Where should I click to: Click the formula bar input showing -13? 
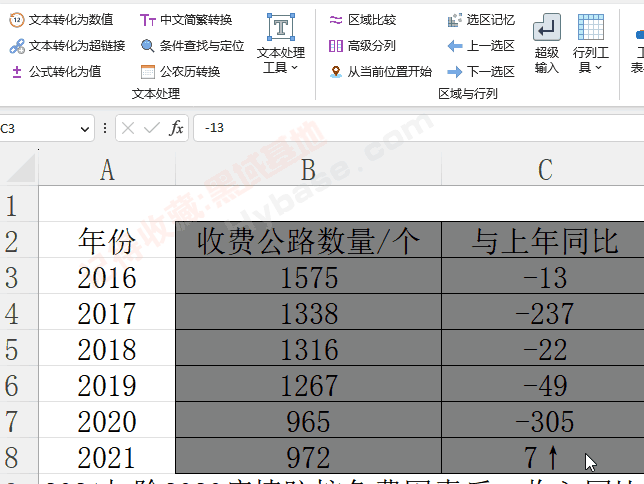coord(419,128)
